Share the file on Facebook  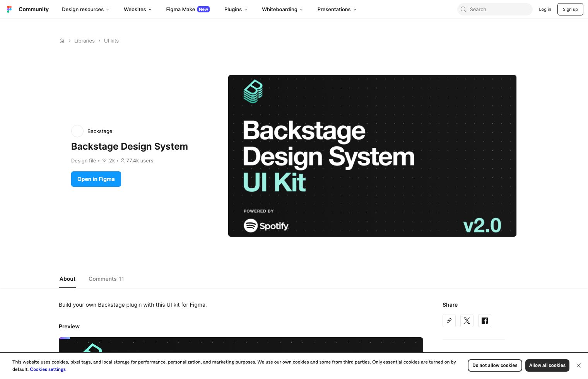484,320
